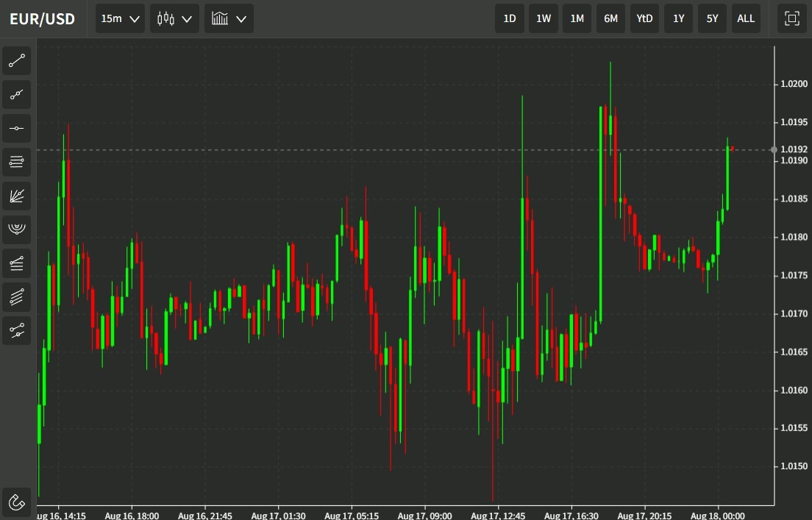Open fullscreen chart view
Screen dimensions: 812x520
pos(792,18)
